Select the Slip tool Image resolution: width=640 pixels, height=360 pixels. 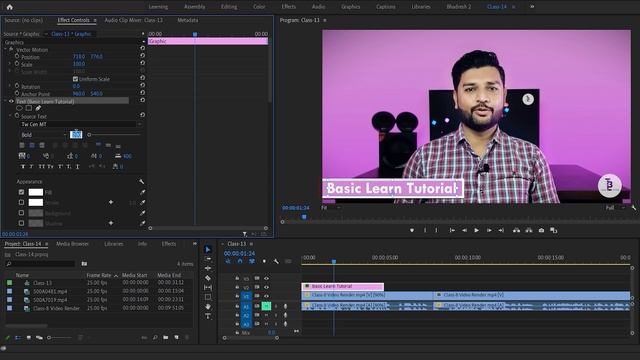pos(208,287)
